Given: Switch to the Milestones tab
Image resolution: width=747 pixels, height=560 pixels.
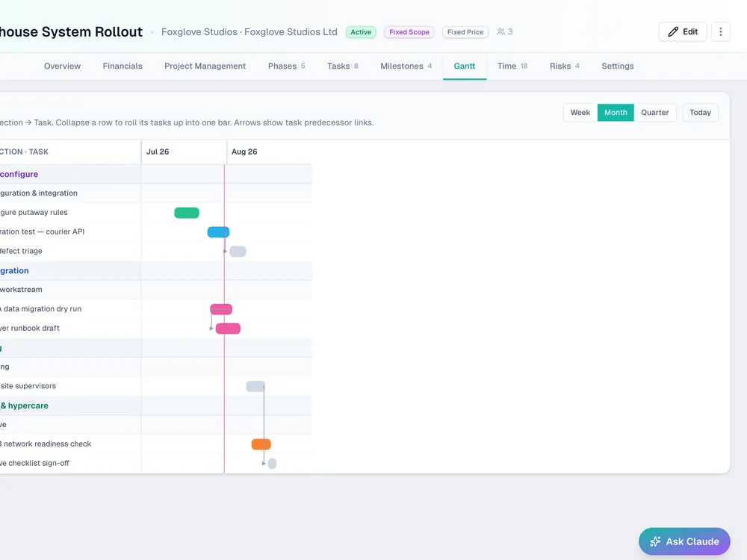Looking at the screenshot, I should (406, 66).
